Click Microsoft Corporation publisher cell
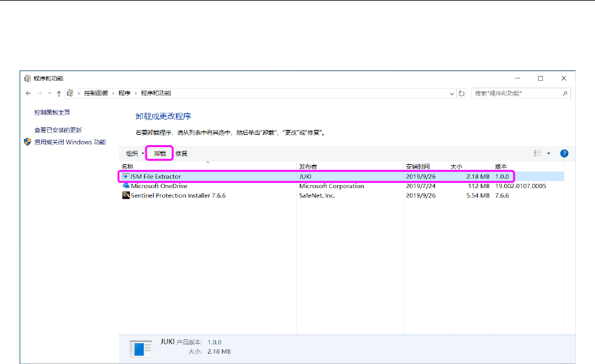 tap(332, 186)
